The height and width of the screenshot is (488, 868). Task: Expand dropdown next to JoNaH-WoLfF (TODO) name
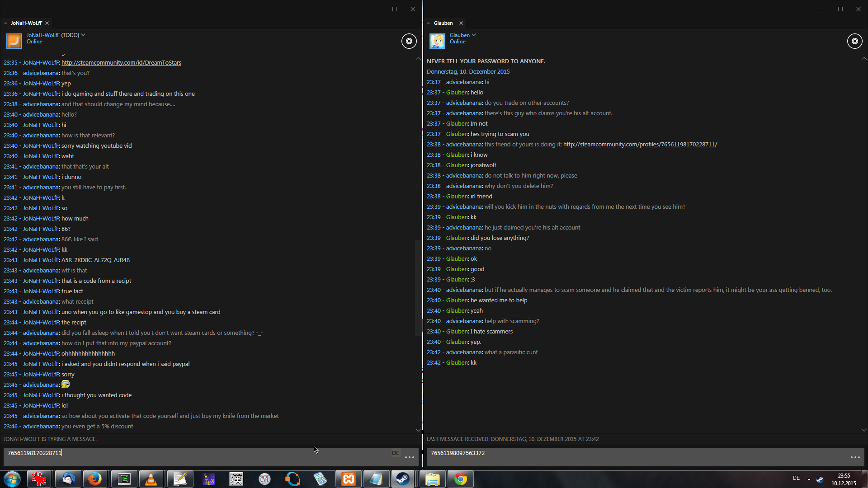(83, 35)
